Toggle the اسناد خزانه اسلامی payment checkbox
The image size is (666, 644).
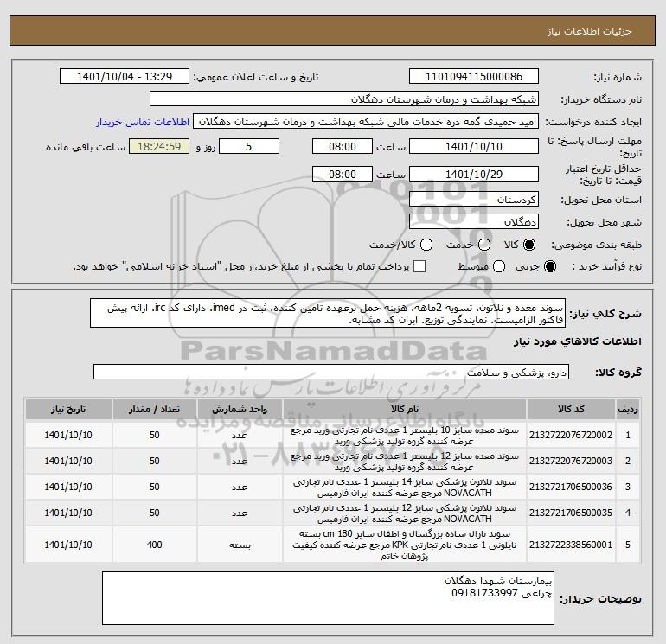(419, 266)
